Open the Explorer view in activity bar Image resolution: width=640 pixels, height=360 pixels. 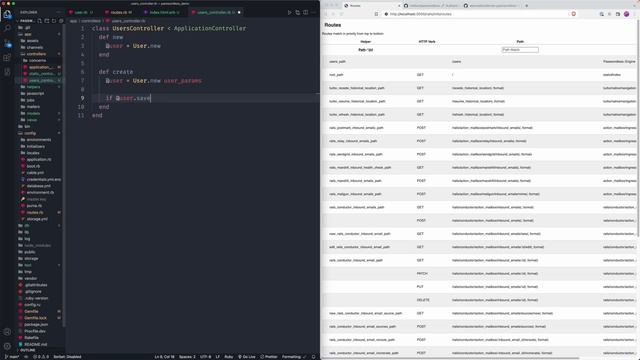tap(7, 14)
